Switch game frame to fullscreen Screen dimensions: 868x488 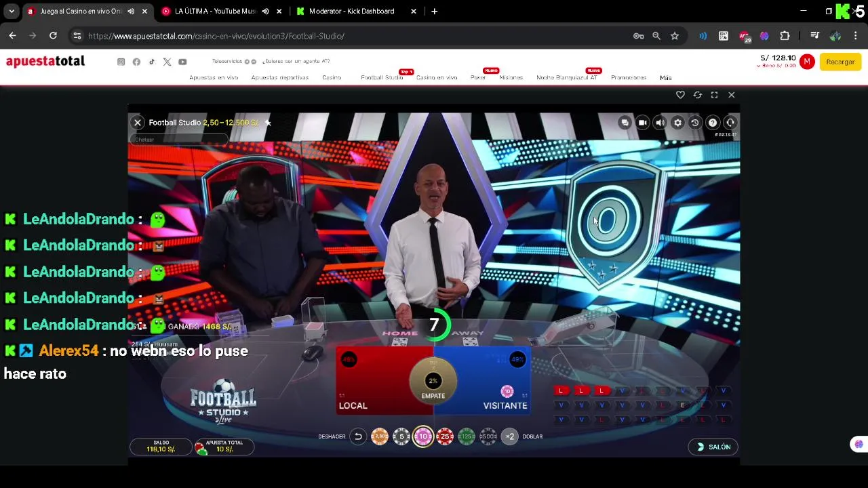click(x=714, y=95)
